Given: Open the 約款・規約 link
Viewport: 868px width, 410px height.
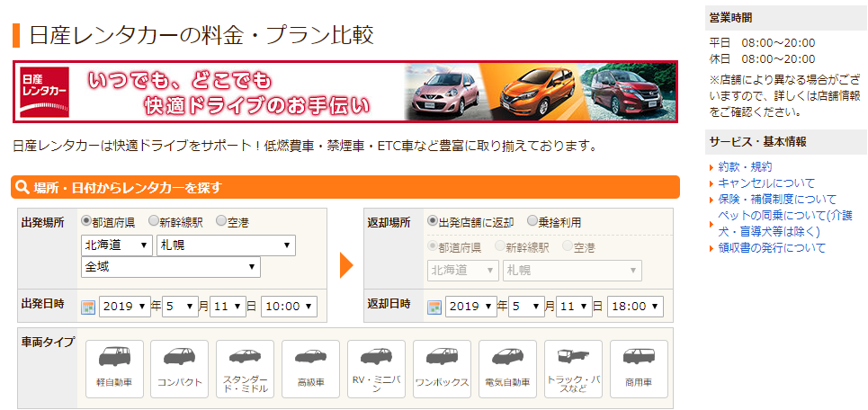Looking at the screenshot, I should click(746, 167).
